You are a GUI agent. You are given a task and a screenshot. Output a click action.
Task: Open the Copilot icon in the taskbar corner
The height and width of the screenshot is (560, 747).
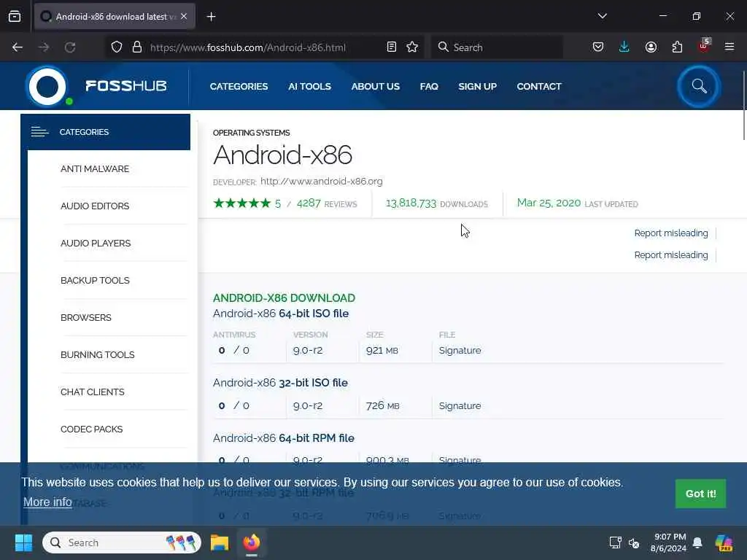click(724, 542)
